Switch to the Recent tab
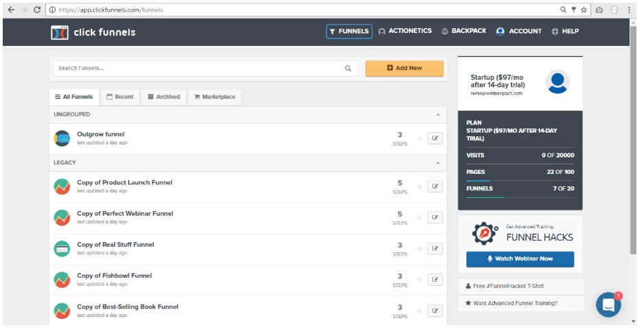 (120, 98)
